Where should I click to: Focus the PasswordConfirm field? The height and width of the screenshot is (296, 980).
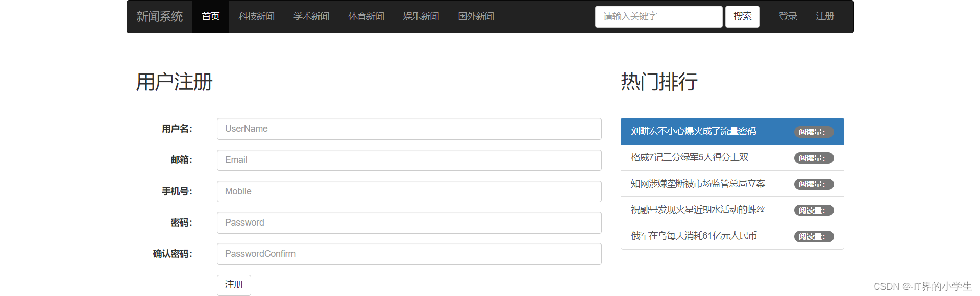[x=409, y=254]
